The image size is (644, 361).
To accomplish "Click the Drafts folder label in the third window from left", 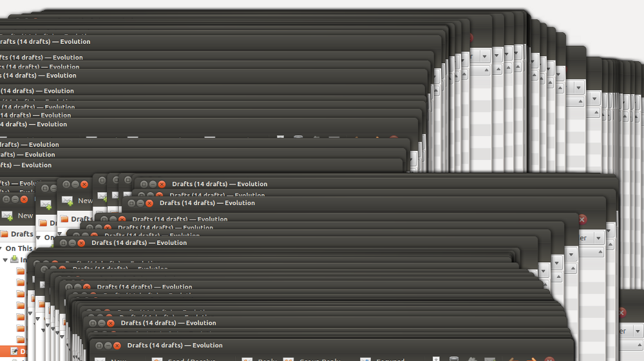I will coord(82,219).
